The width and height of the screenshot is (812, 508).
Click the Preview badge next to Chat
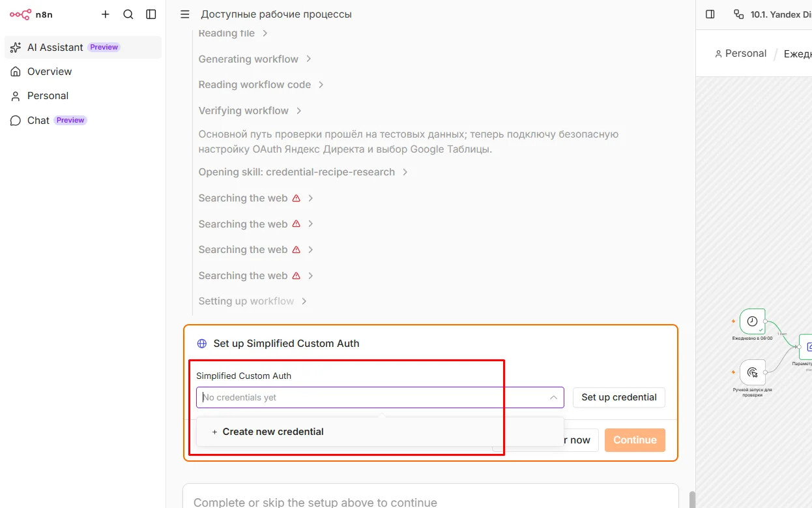point(70,121)
